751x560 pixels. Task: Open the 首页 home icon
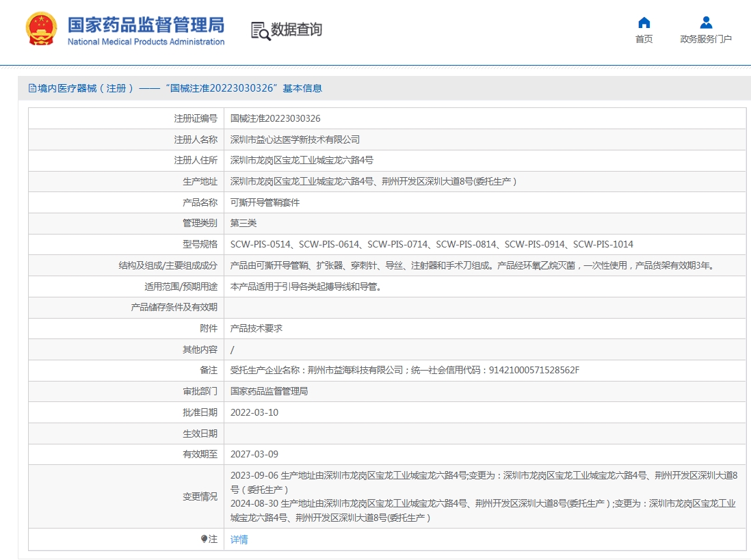point(644,23)
